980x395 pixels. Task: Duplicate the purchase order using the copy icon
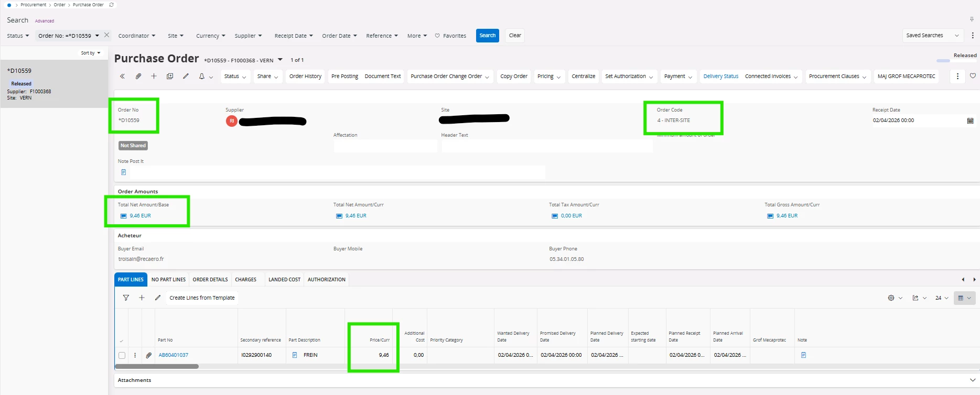(x=170, y=76)
